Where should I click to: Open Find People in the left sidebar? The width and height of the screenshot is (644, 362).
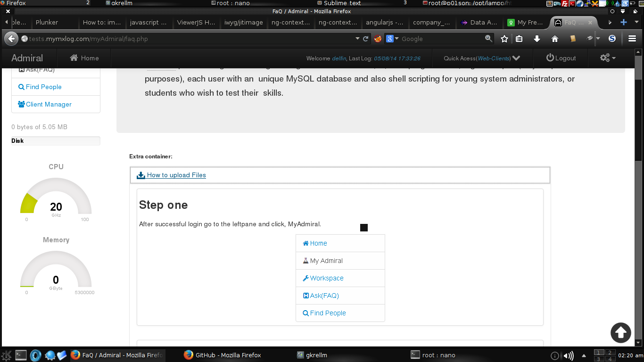(x=44, y=87)
